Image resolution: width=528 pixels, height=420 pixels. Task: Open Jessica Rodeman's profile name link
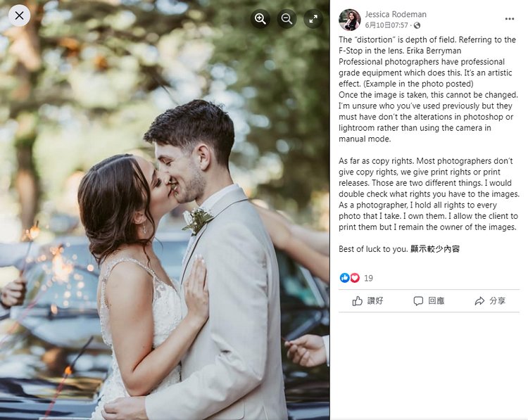coord(396,15)
